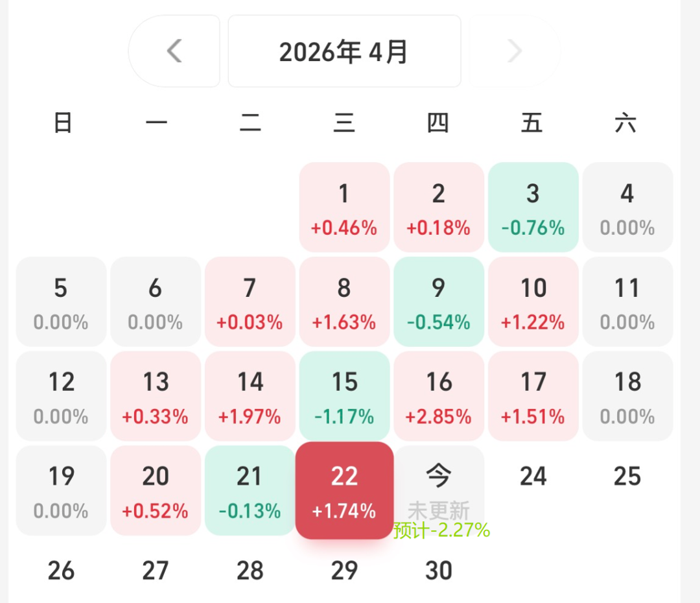
Task: Select future date 29
Action: [x=344, y=571]
